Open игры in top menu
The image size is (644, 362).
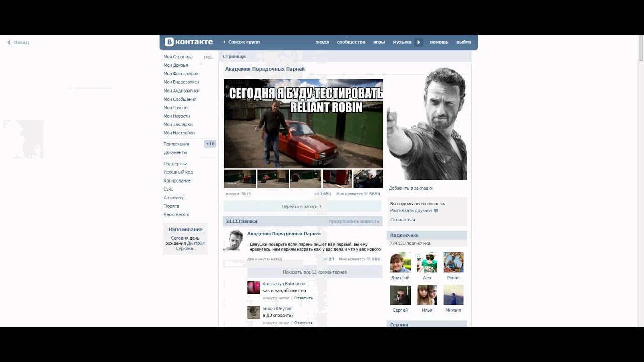379,42
